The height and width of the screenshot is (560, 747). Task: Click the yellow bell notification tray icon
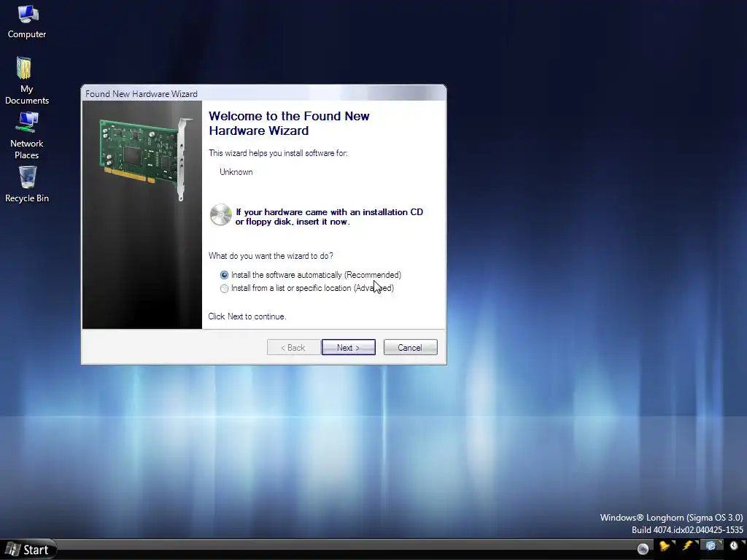[x=665, y=545]
